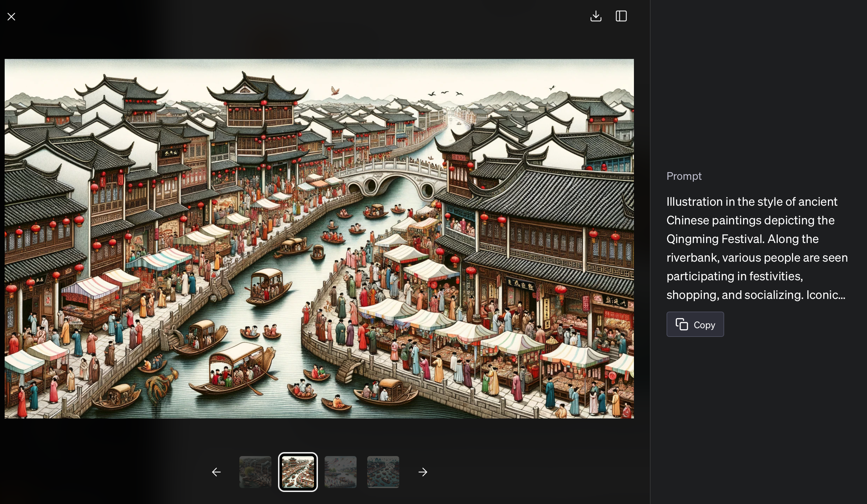Toggle the prompt side panel icon
This screenshot has width=867, height=504.
click(621, 16)
